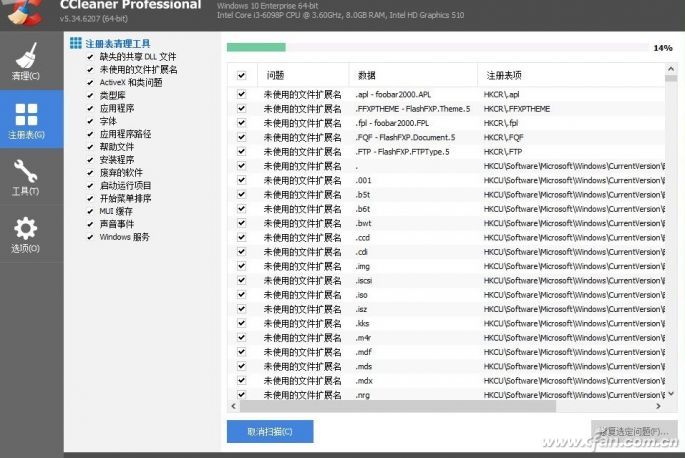Select the .bwt data cell
The image size is (685, 458).
click(x=363, y=223)
